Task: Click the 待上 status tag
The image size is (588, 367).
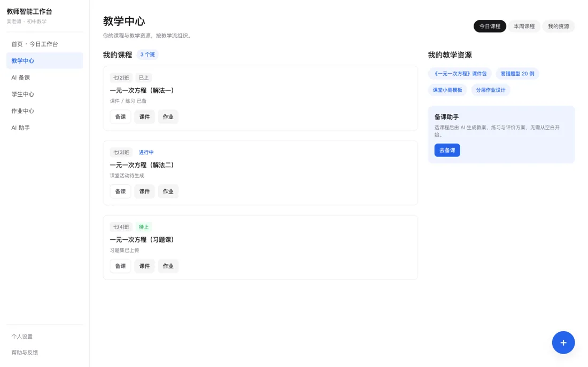Action: (x=144, y=227)
